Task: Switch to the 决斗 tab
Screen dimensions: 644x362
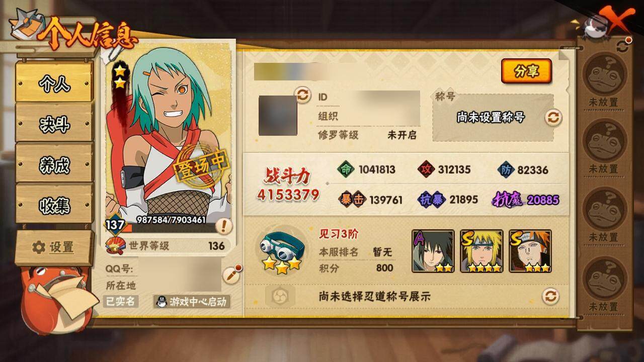Action: coord(54,124)
